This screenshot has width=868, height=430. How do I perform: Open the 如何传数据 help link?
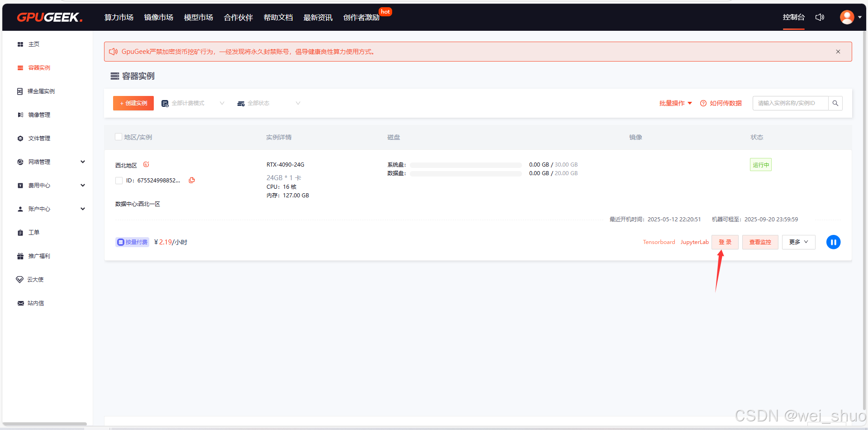pyautogui.click(x=726, y=103)
